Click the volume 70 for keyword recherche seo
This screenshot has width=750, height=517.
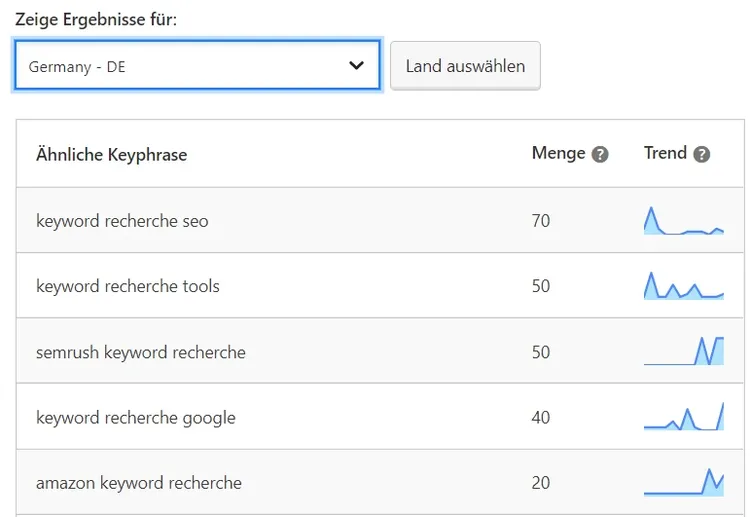541,221
